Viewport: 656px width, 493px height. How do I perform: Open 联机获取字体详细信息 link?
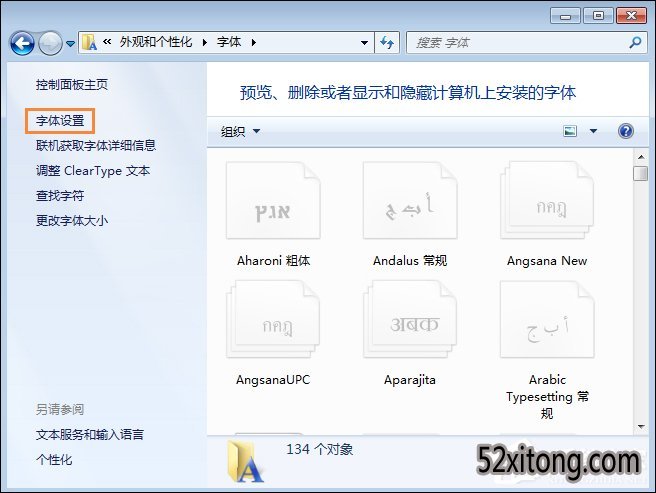96,145
